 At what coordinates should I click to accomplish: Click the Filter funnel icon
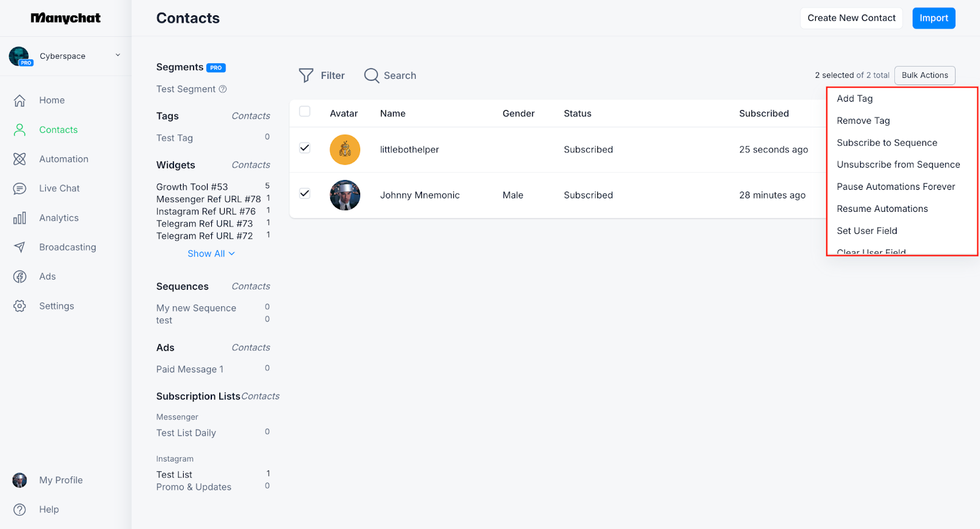[x=306, y=75]
